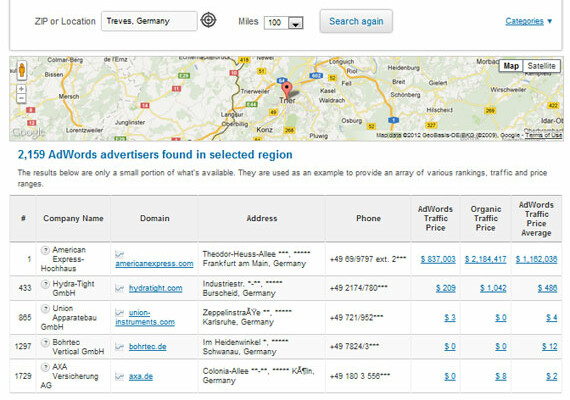Image resolution: width=570 pixels, height=400 pixels.
Task: Open the americanexpress.com link
Action: [154, 264]
